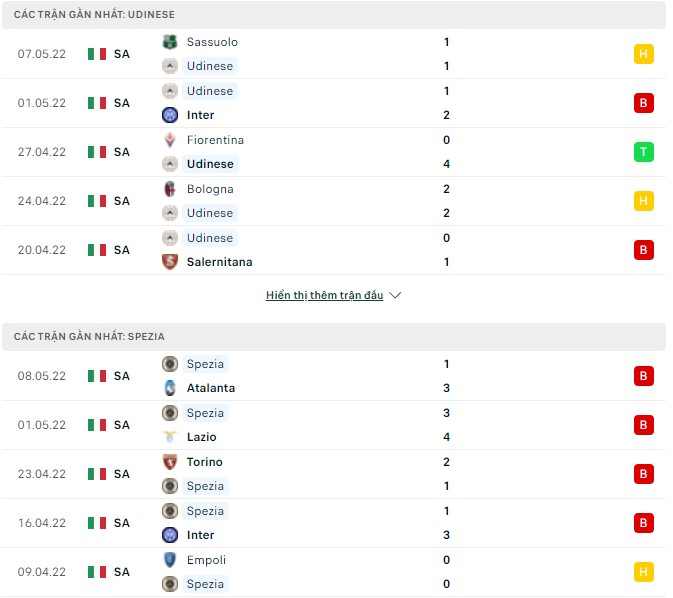
Task: Click the Bologna team crest
Action: pos(170,189)
